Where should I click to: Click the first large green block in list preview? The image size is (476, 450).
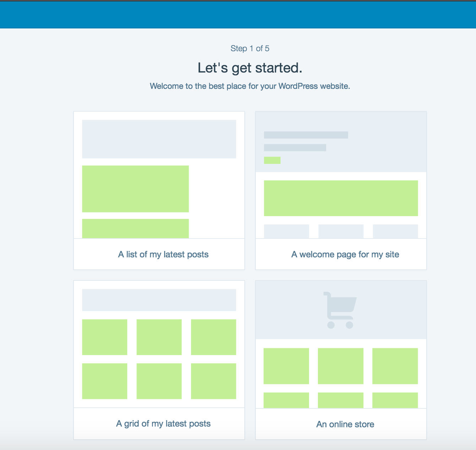pos(135,189)
